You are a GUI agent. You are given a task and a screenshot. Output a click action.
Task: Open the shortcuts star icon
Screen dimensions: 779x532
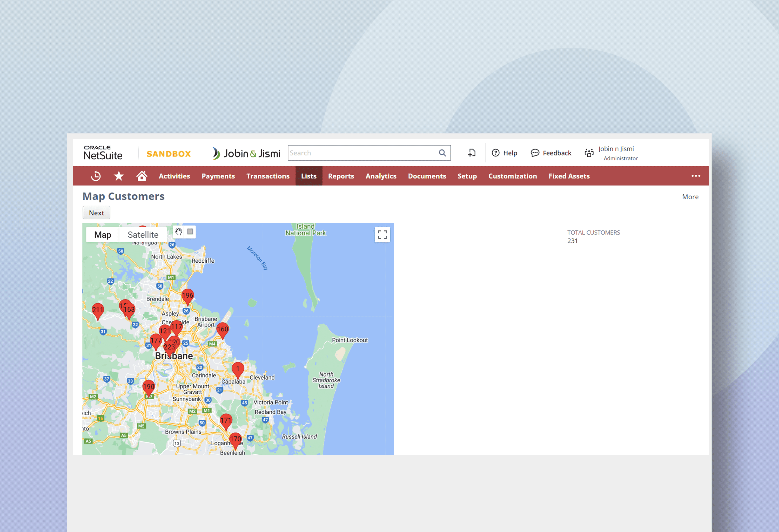click(119, 175)
